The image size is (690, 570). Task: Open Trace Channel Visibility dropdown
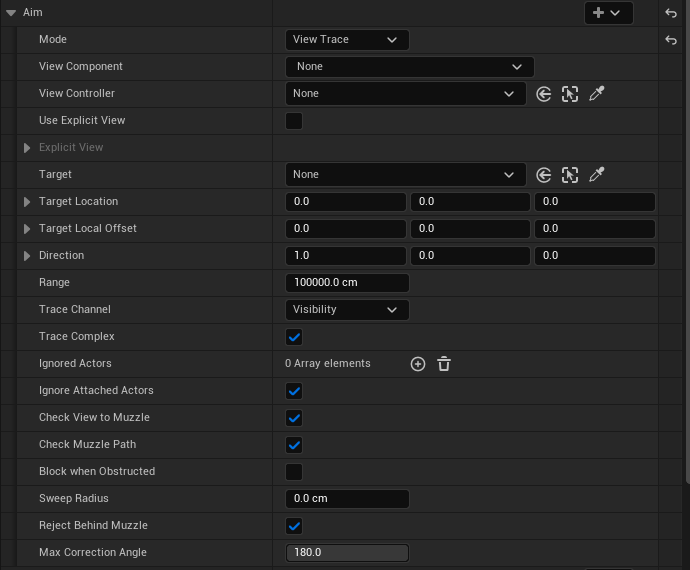(x=347, y=310)
